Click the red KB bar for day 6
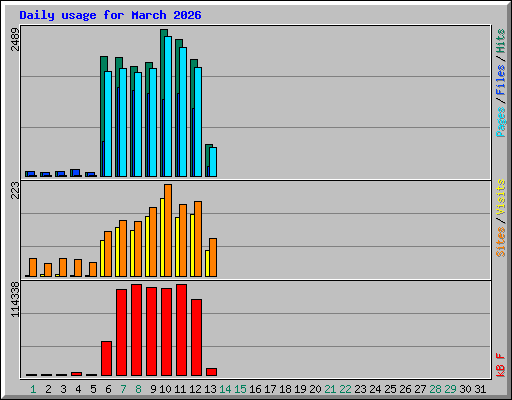Image resolution: width=512 pixels, height=400 pixels. [107, 359]
